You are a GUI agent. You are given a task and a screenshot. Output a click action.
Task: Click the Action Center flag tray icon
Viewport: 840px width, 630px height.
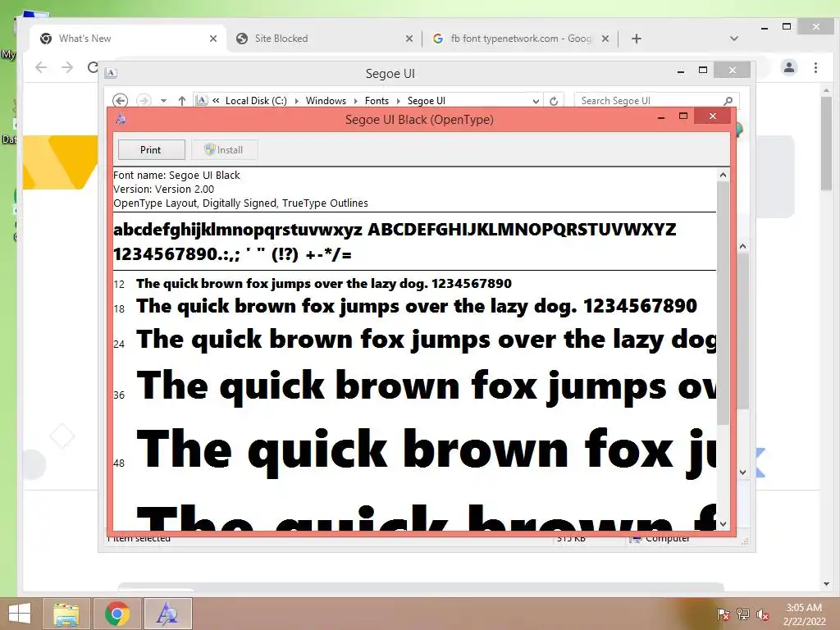tap(724, 614)
